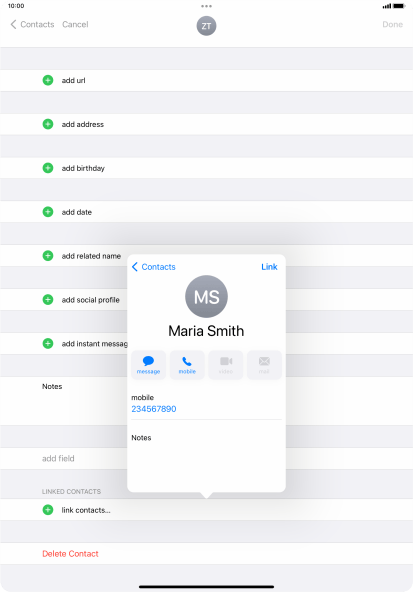Return to Contacts list from top bar
The width and height of the screenshot is (413, 592).
pyautogui.click(x=32, y=24)
